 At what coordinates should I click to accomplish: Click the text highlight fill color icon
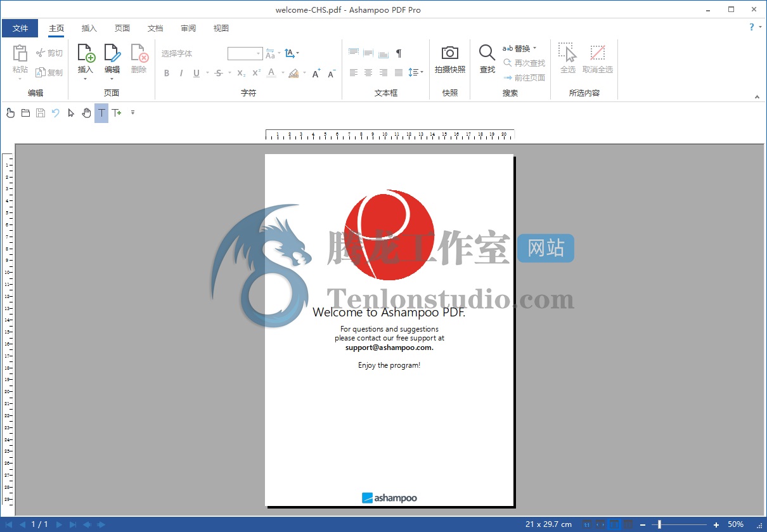click(x=293, y=74)
